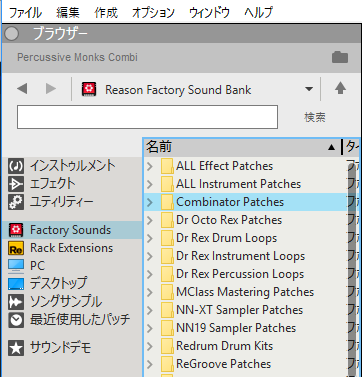The width and height of the screenshot is (362, 377).
Task: Expand the Dr Octo Rex Patches folder
Action: point(150,220)
